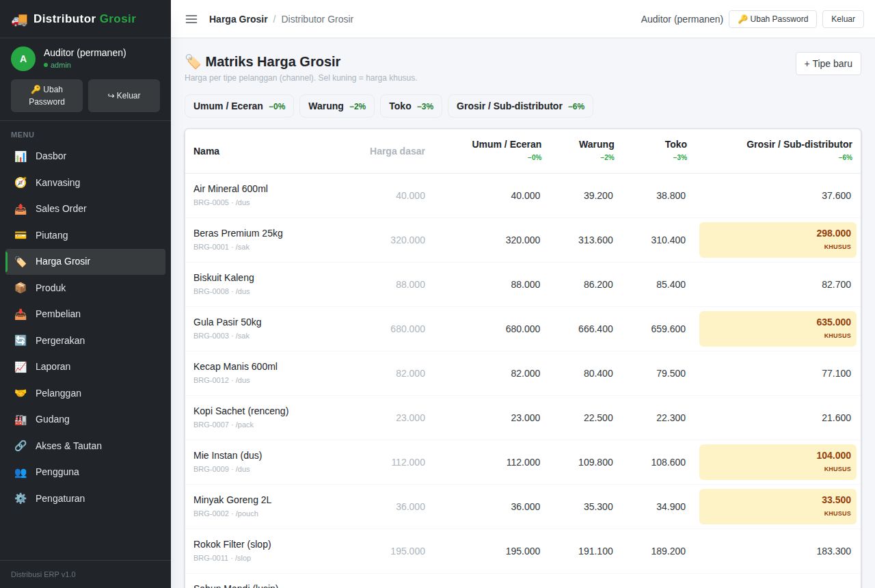Click the Kecap Manis 600ml row name
875x588 pixels.
pyautogui.click(x=235, y=366)
